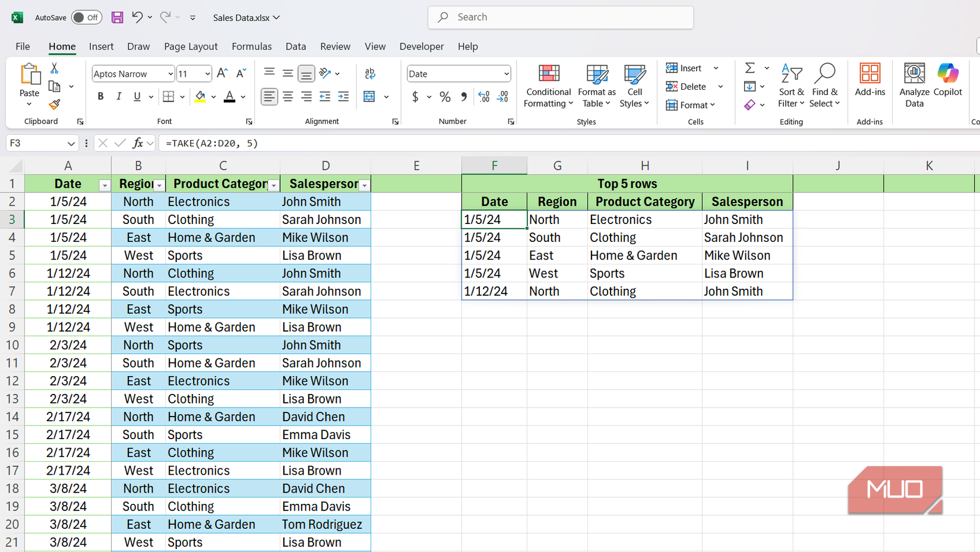Open the Salesperson column filter dropdown
This screenshot has width=980, height=552.
tap(365, 185)
